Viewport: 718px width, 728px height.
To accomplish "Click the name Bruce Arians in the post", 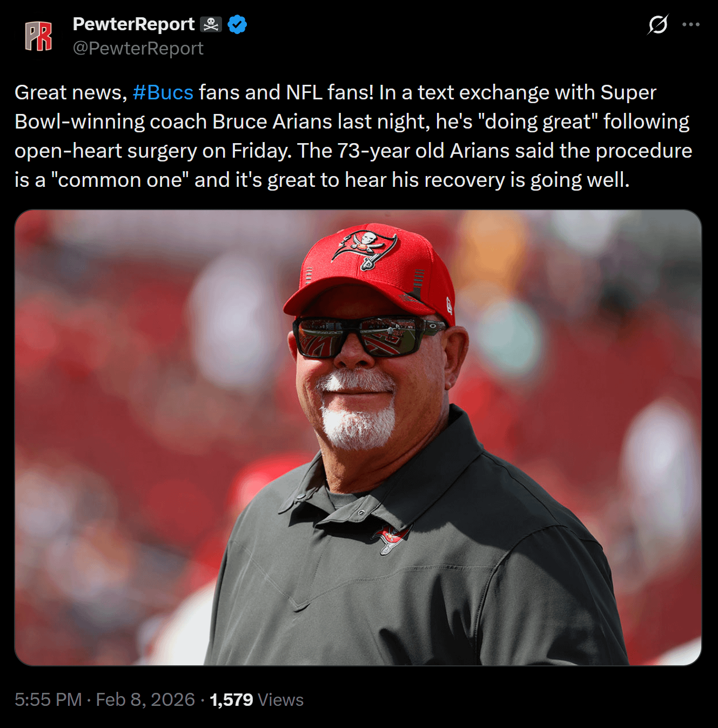I will click(x=272, y=122).
